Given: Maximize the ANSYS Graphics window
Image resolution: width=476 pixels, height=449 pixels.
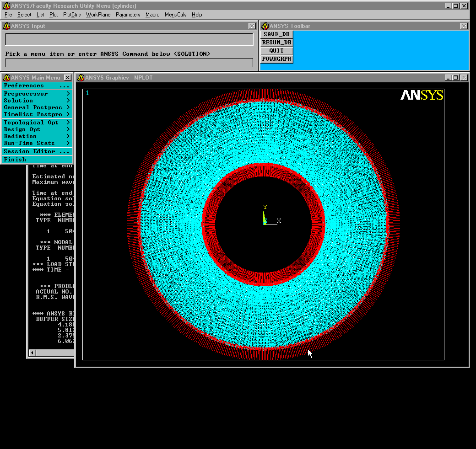Looking at the screenshot, I should [456, 78].
